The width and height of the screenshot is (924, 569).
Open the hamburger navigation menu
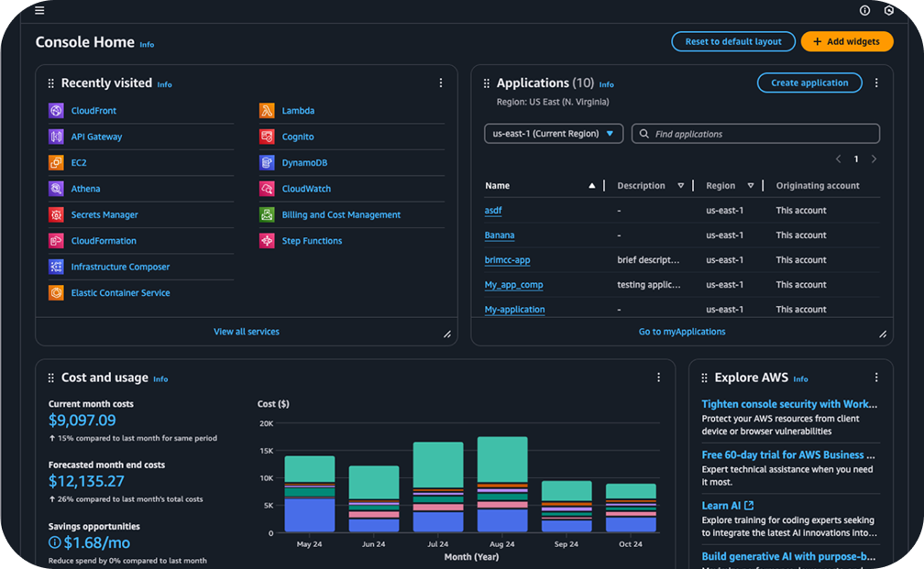point(38,11)
